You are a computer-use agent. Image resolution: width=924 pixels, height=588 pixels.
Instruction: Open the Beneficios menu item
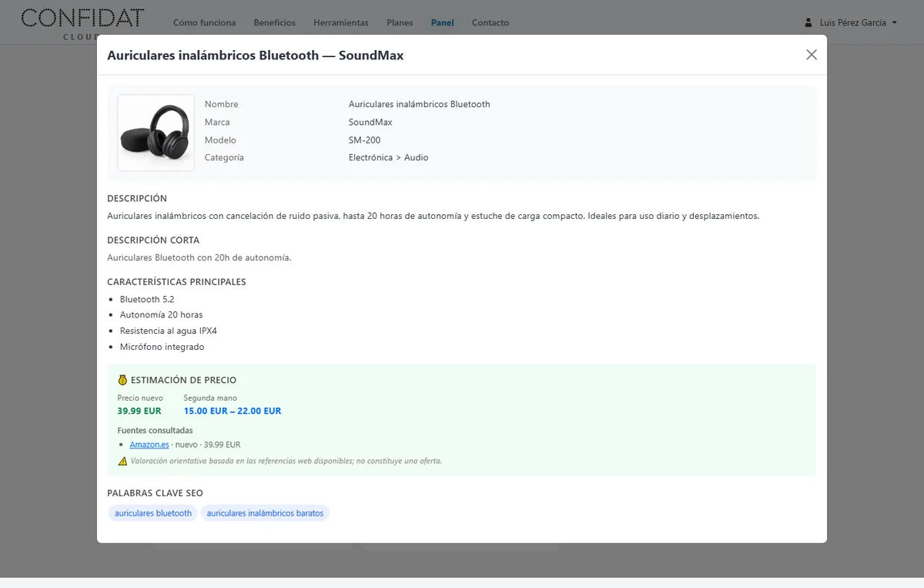click(275, 22)
